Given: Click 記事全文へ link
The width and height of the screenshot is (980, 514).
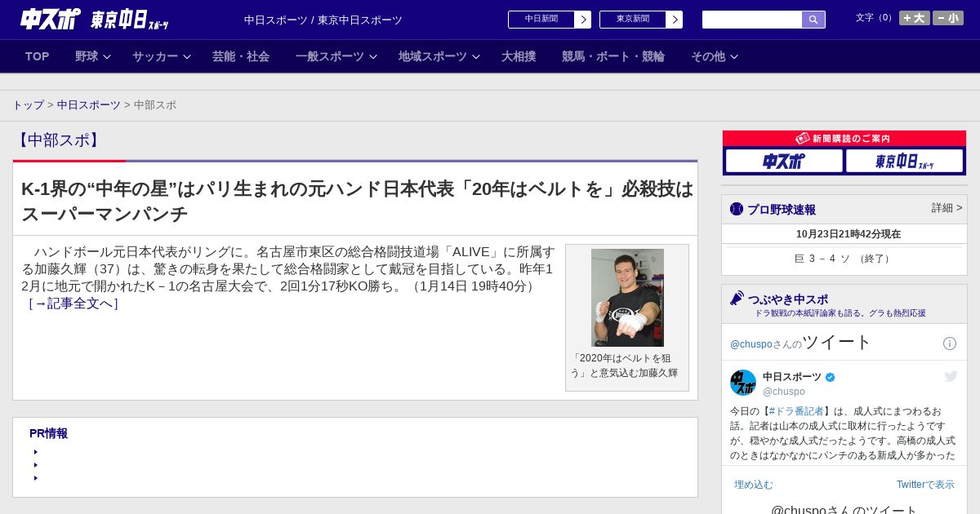Looking at the screenshot, I should (x=73, y=304).
